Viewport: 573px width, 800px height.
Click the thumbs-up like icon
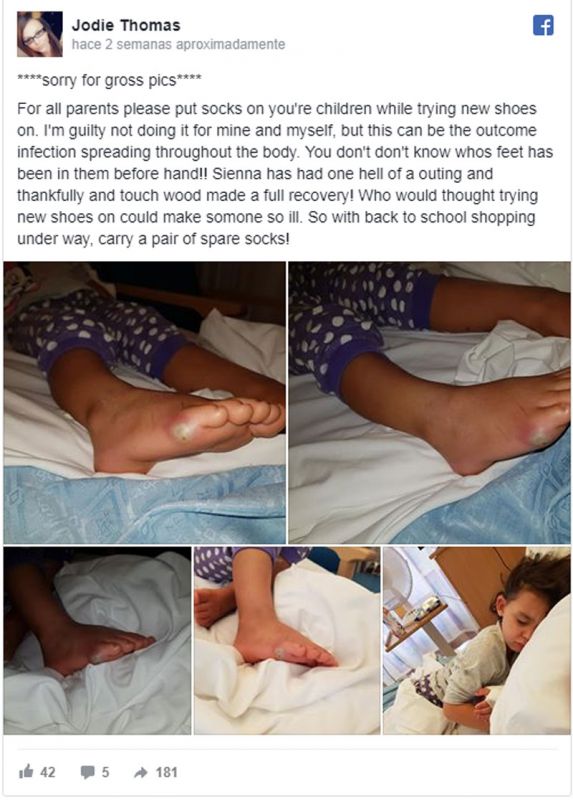click(26, 772)
